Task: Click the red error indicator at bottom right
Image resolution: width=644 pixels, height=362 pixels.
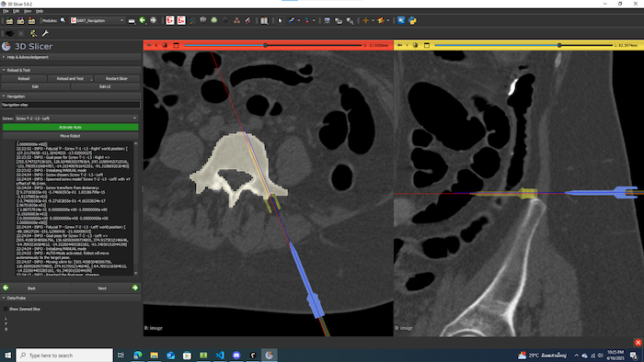Action: [638, 343]
